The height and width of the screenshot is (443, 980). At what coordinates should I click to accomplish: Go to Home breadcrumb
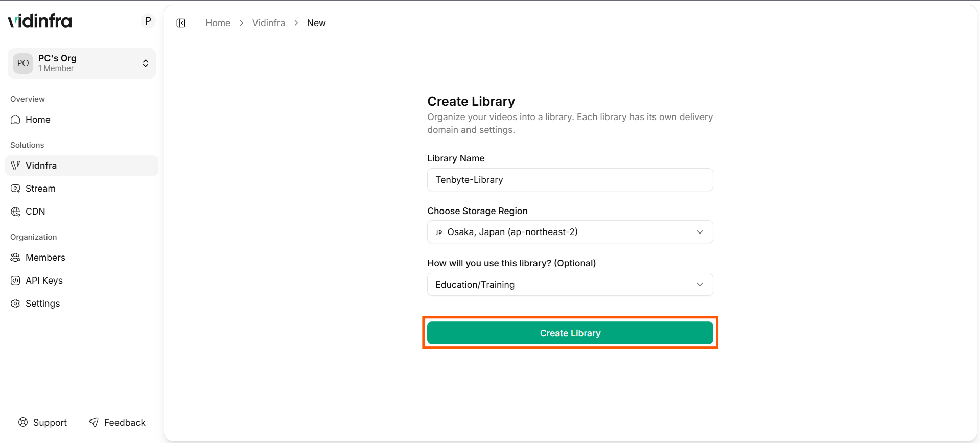coord(218,23)
